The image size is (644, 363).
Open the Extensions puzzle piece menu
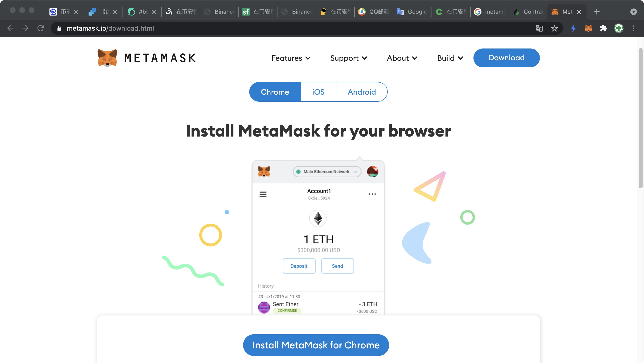coord(603,28)
